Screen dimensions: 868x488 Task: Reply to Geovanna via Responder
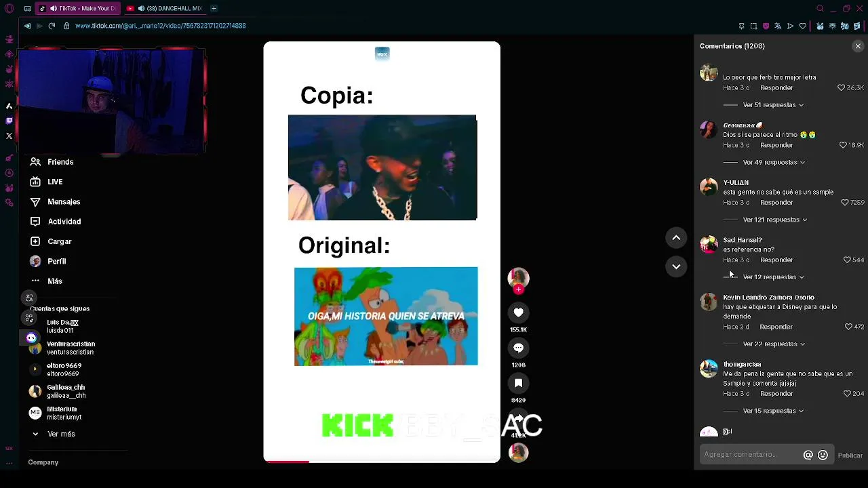click(x=776, y=145)
